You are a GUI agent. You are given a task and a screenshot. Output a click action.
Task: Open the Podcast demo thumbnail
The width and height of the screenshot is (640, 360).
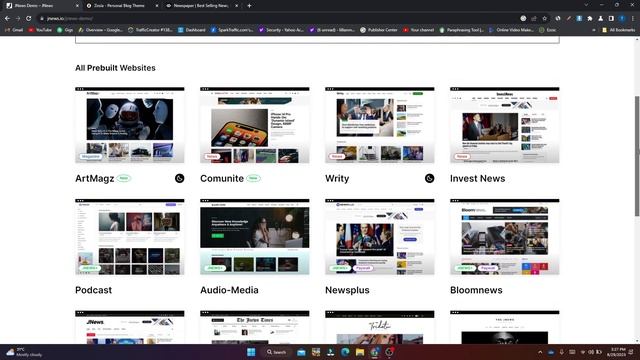[130, 237]
